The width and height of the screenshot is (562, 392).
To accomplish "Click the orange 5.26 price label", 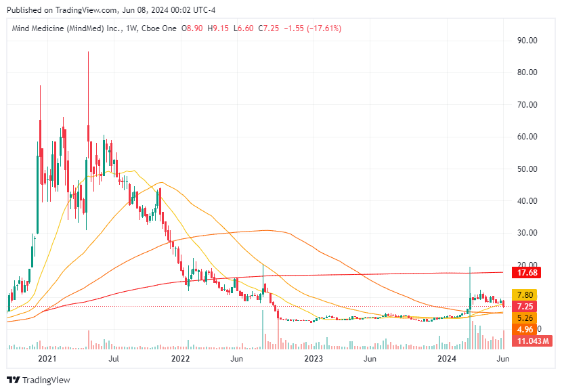I will tap(525, 317).
